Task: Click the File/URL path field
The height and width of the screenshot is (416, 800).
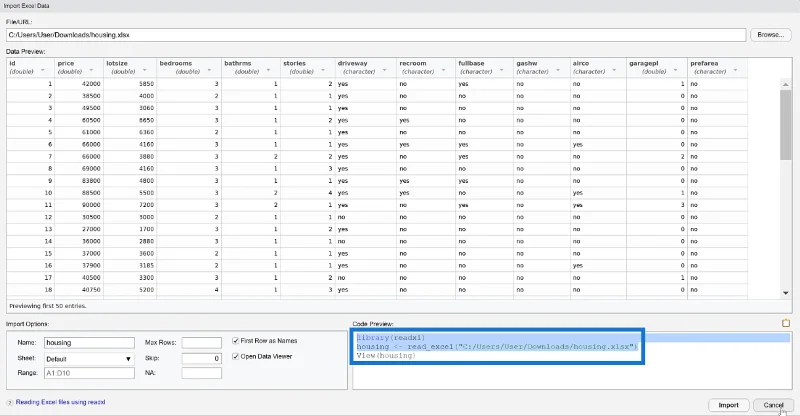Action: [376, 35]
